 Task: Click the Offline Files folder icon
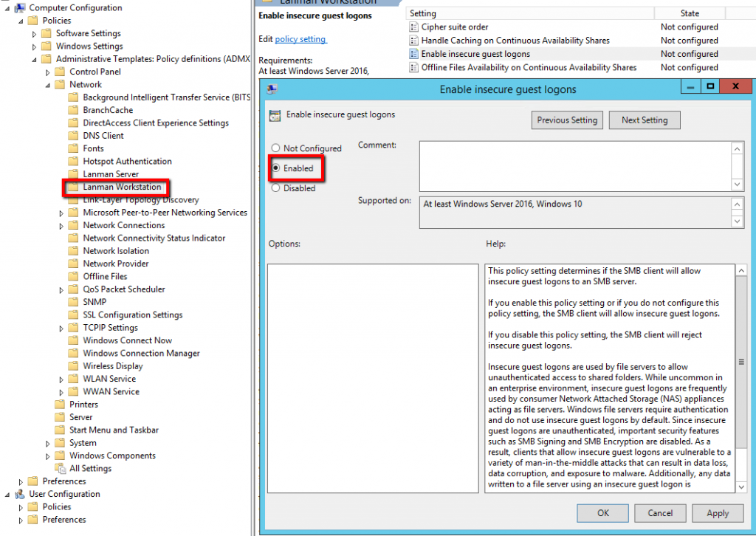pos(73,276)
